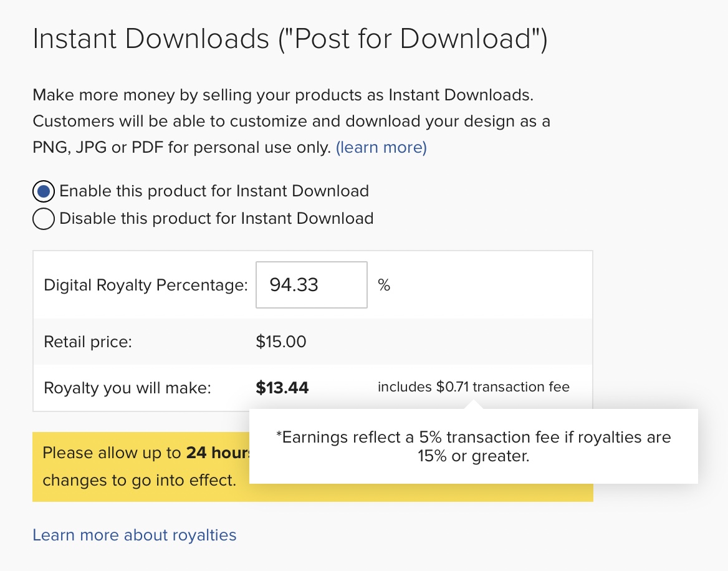
Task: Click the $15.00 retail price value
Action: point(281,342)
